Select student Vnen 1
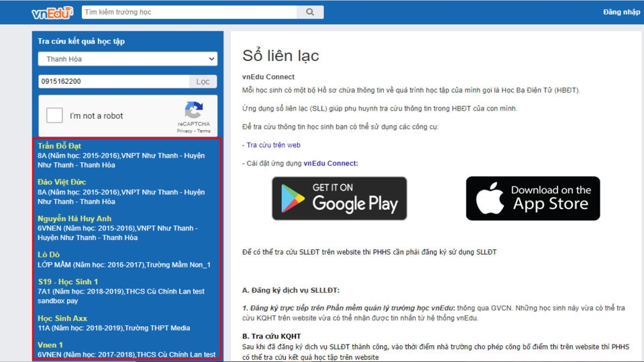644x362 pixels. tap(50, 345)
